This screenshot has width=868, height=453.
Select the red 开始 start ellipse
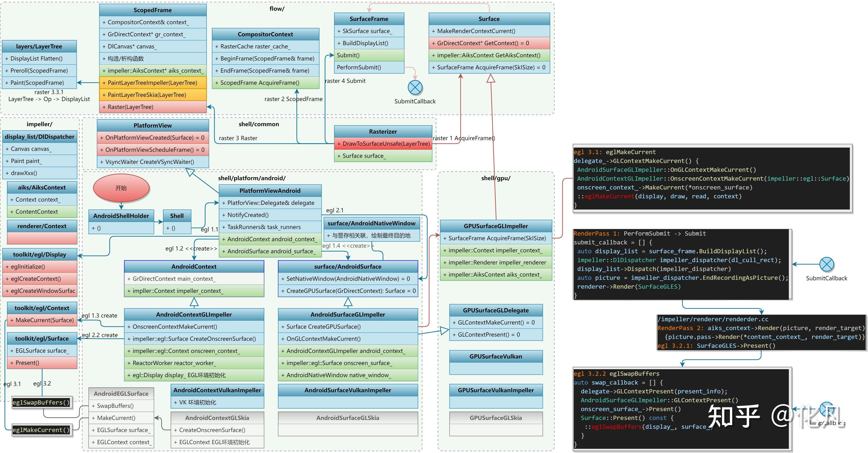[121, 188]
